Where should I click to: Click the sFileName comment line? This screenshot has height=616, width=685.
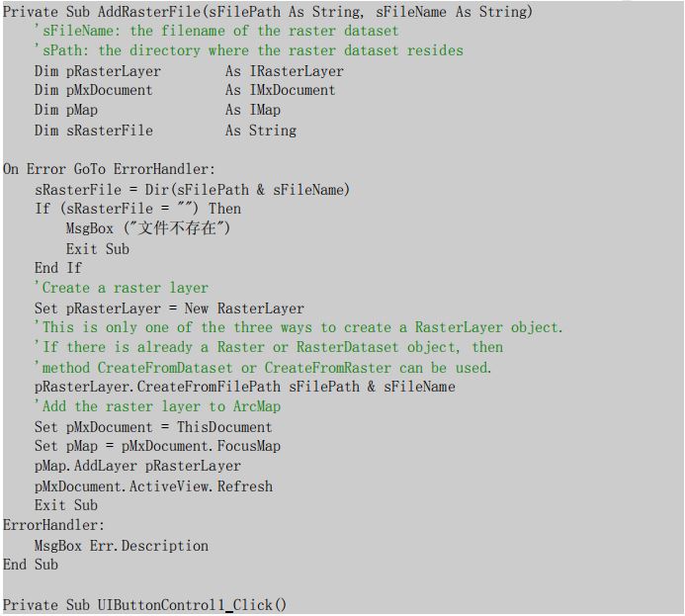click(216, 31)
